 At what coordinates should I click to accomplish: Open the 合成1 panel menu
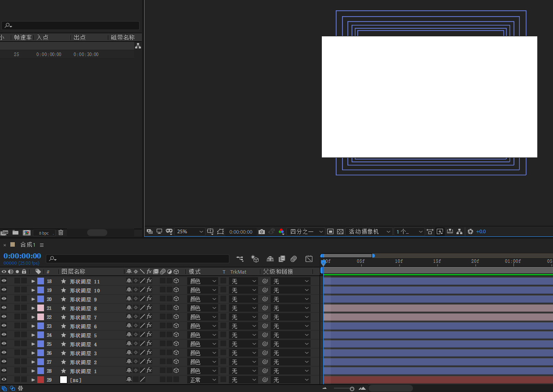(x=42, y=245)
